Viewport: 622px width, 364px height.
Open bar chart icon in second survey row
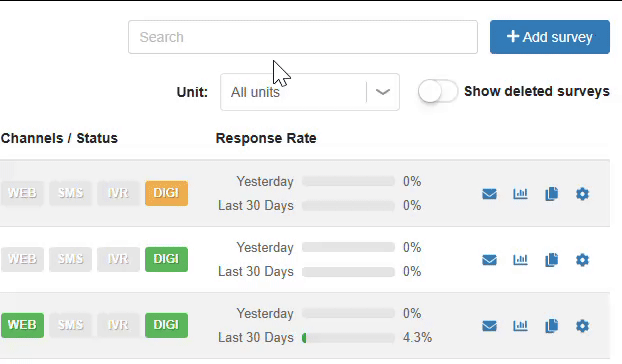pos(520,260)
